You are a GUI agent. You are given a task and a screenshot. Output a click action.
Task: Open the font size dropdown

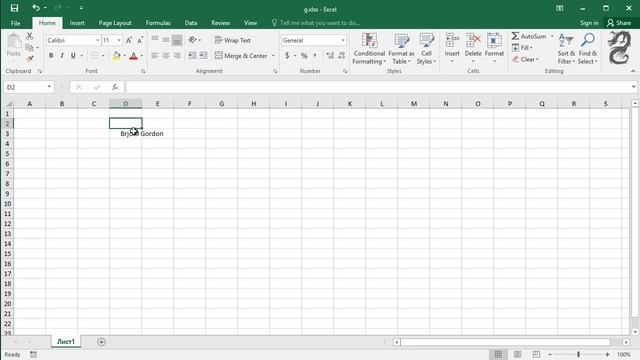tap(119, 40)
